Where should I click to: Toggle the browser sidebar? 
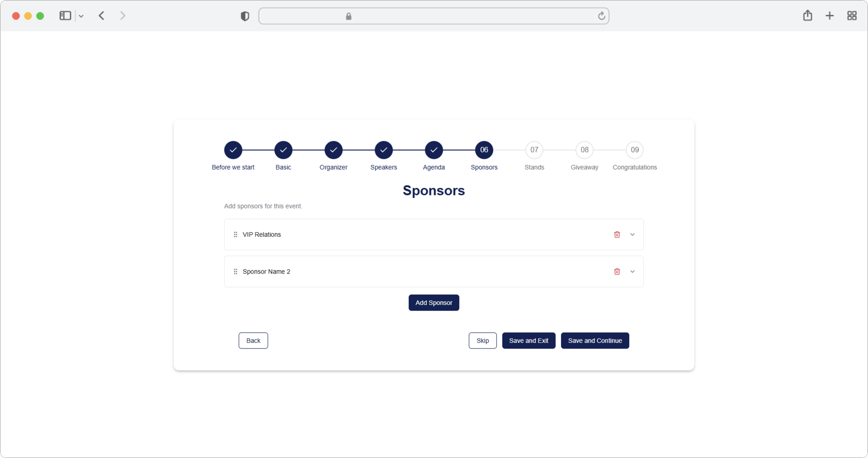pos(65,16)
